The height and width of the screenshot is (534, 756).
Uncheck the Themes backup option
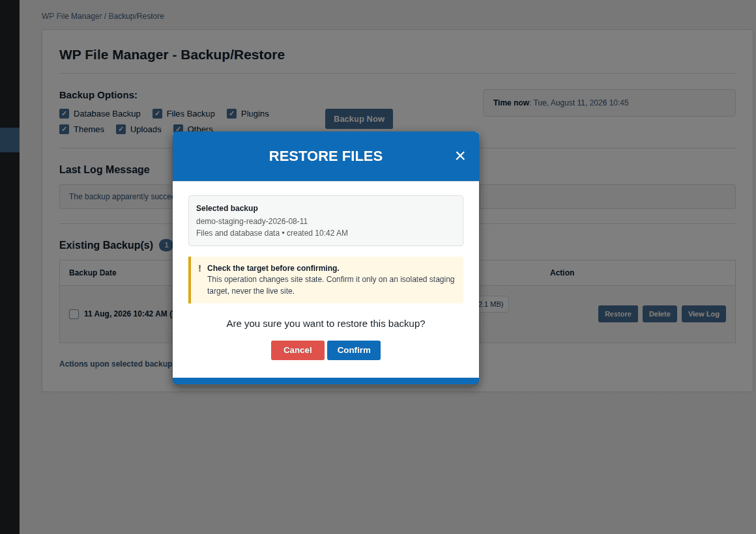tap(64, 129)
